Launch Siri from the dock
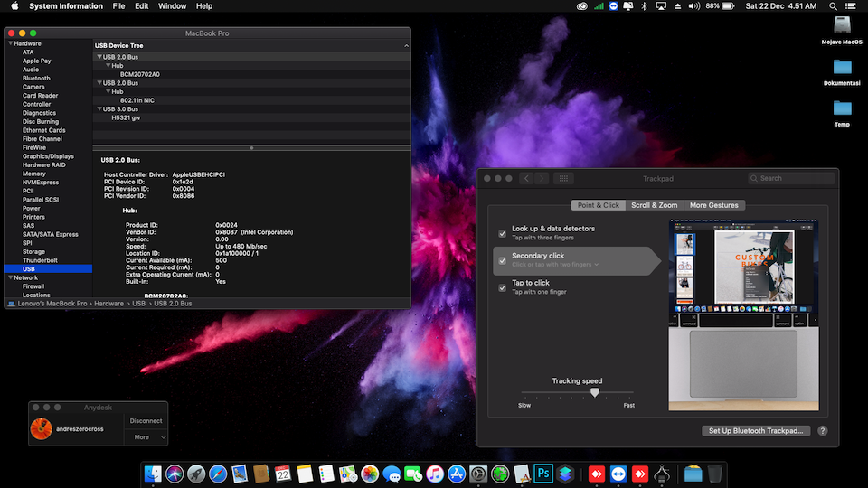The height and width of the screenshot is (488, 868). point(175,474)
